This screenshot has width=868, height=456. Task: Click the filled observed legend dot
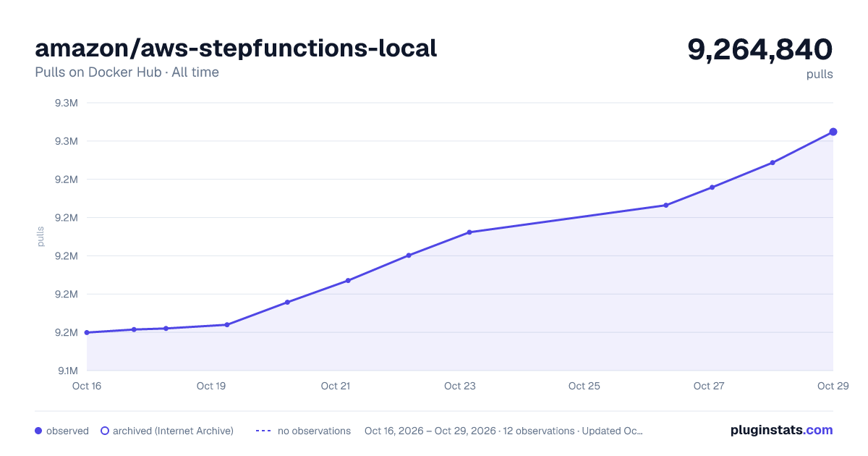click(38, 431)
